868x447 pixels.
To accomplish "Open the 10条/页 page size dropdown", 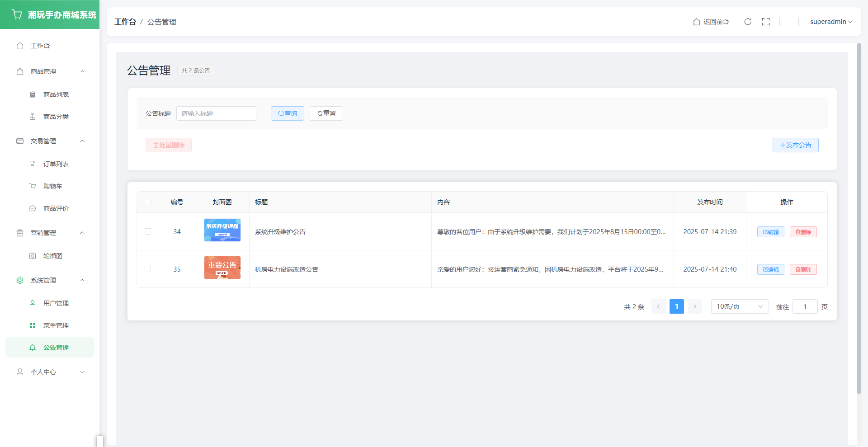I will coord(739,306).
